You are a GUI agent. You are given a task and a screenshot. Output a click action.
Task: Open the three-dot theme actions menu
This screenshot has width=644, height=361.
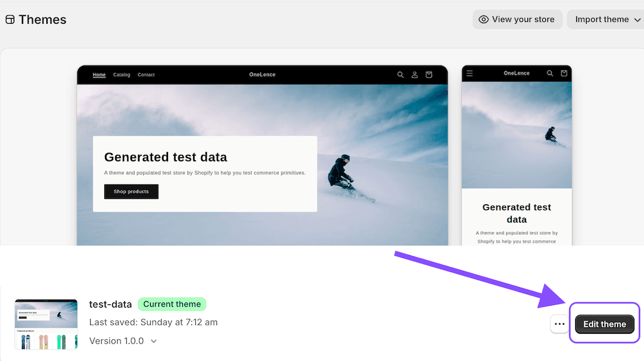pos(559,324)
